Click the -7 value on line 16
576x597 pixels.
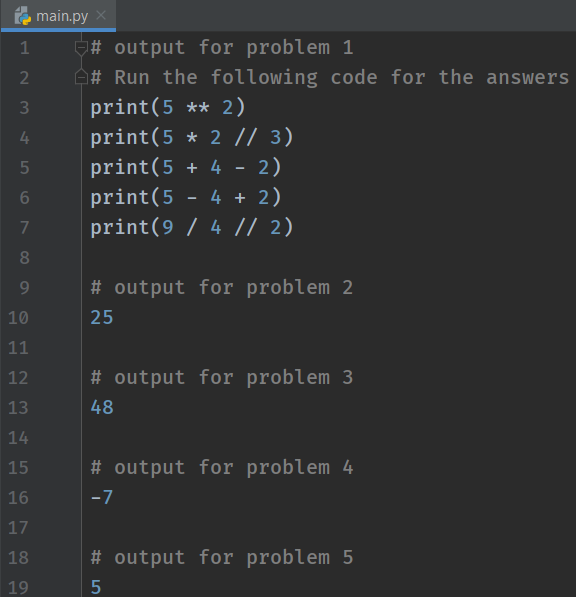click(102, 498)
